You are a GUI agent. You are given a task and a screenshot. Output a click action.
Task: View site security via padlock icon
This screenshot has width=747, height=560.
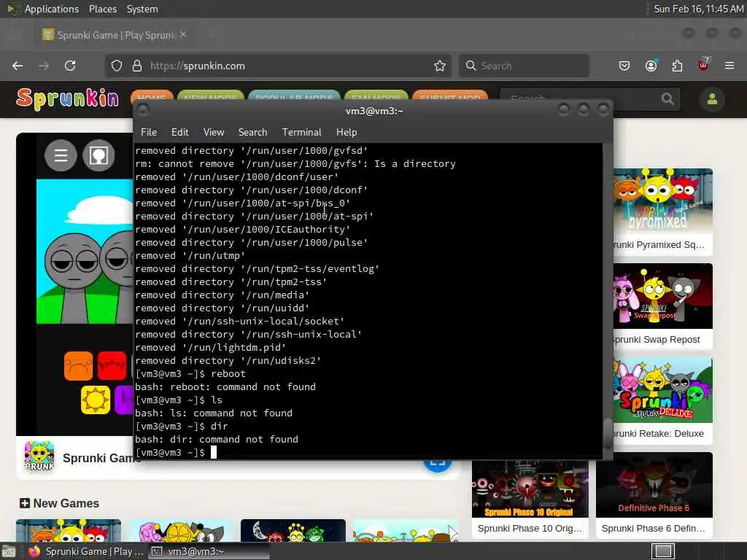[x=137, y=66]
